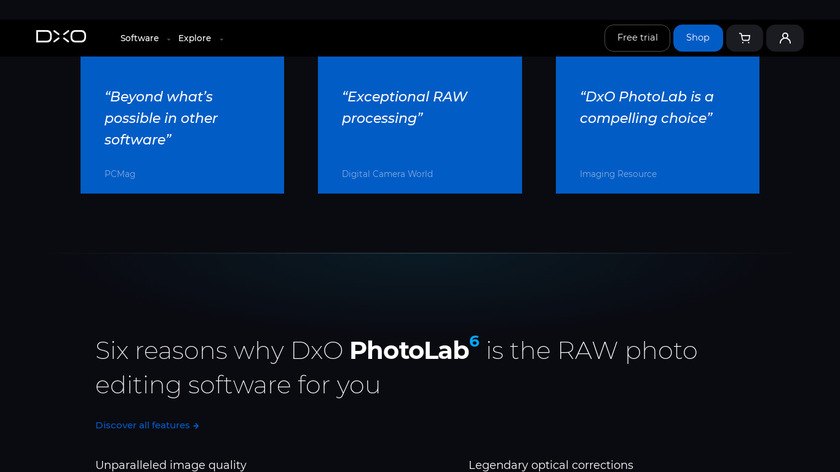840x472 pixels.
Task: Open the Explore menu
Action: (194, 38)
